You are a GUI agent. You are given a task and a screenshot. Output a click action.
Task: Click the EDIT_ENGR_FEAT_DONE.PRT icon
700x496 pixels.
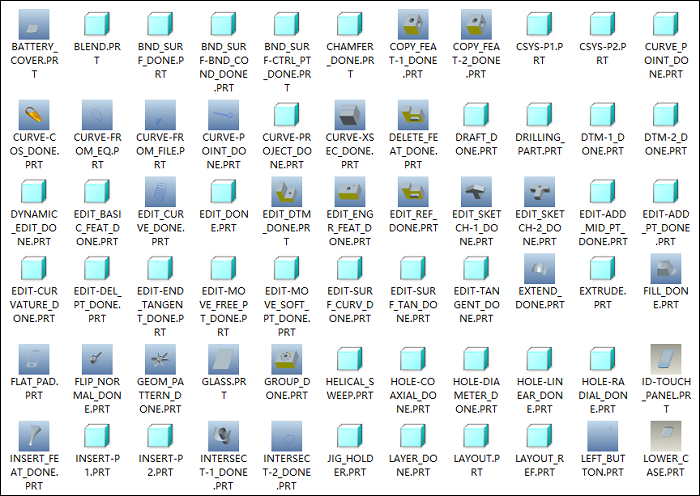350,192
